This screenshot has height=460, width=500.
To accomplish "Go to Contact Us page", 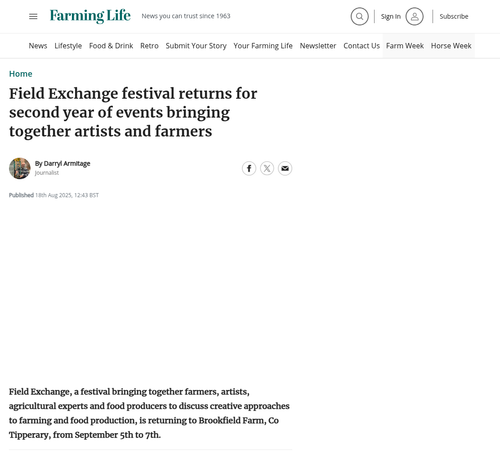I will point(361,46).
